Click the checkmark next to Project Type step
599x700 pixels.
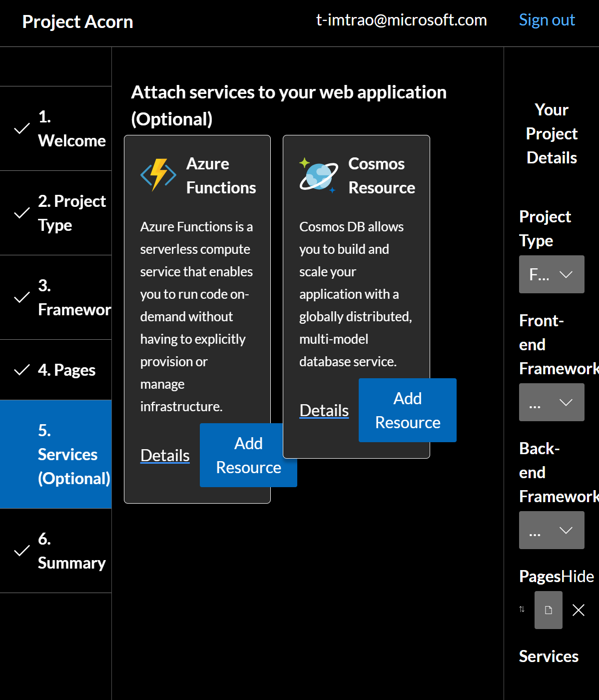coord(21,213)
